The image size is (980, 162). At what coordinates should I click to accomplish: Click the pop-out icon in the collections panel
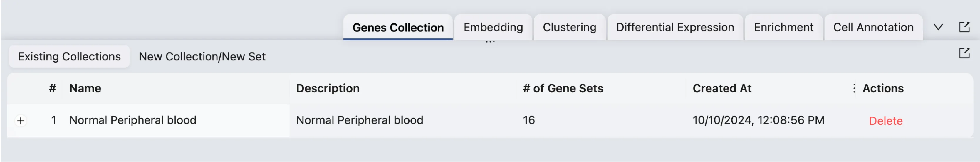pyautogui.click(x=964, y=53)
